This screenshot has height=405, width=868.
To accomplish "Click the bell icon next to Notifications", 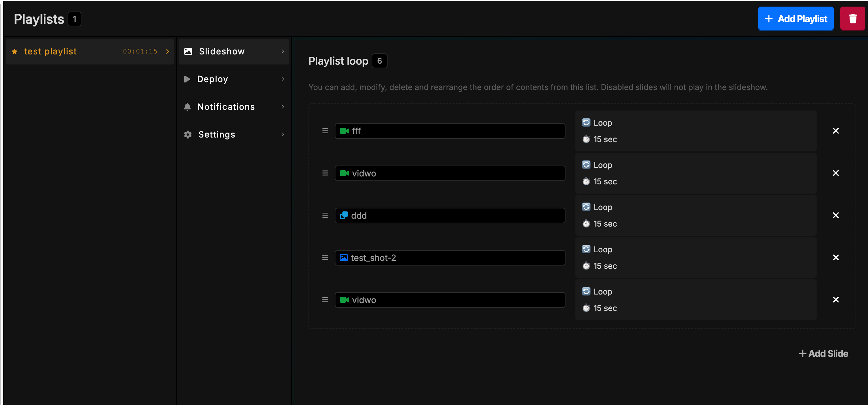I will point(188,107).
